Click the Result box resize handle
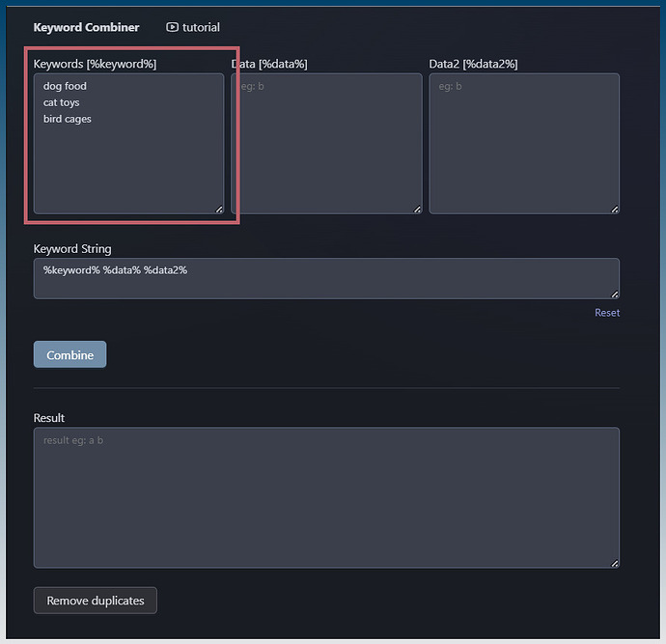Viewport: 666px width, 644px height. tap(614, 563)
